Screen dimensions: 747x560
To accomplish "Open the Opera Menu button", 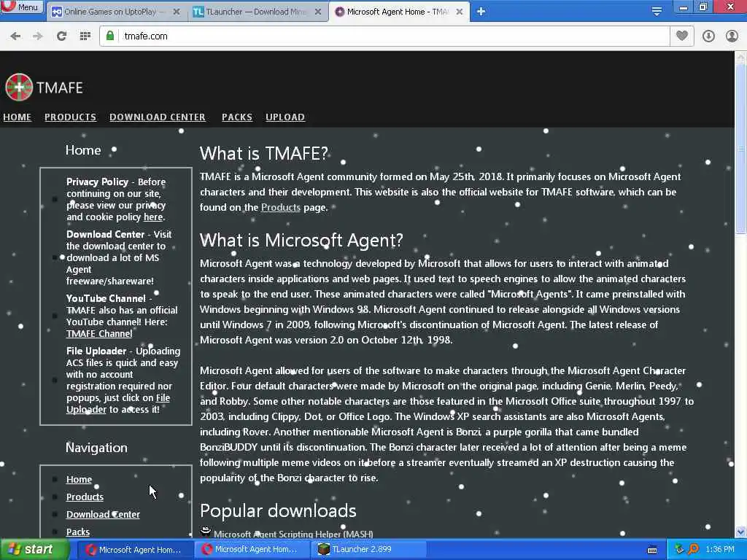I will (21, 7).
